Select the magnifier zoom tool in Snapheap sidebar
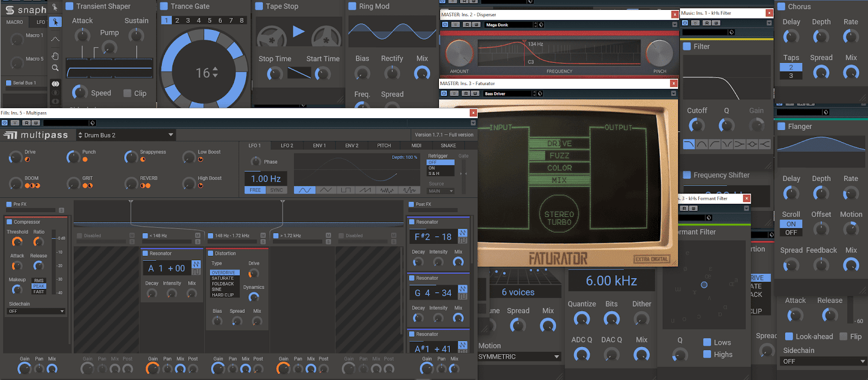 (55, 68)
